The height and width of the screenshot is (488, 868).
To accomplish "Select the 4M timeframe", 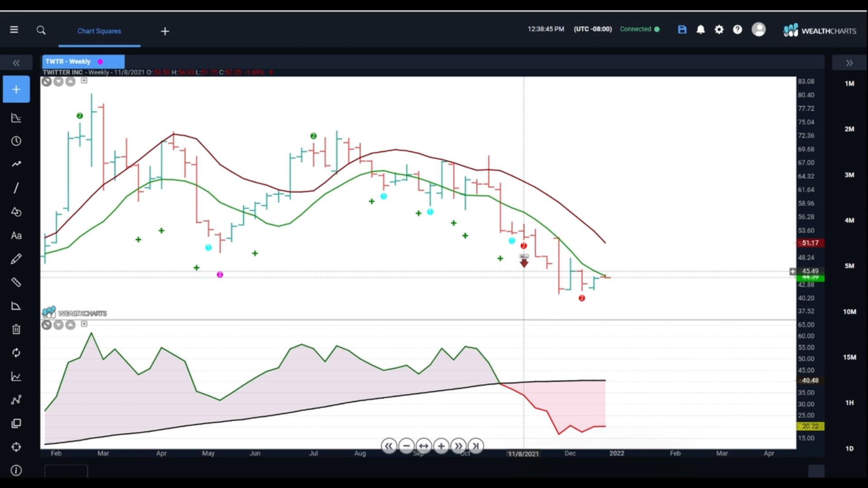I will click(x=849, y=221).
